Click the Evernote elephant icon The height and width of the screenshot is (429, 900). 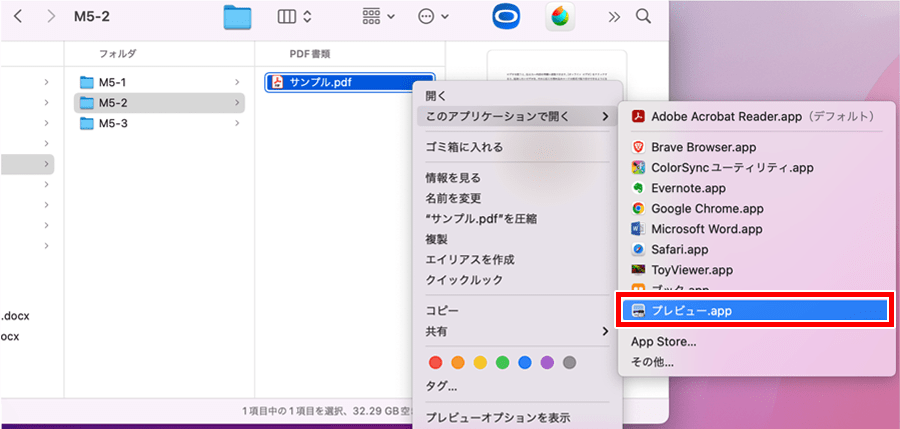[x=638, y=188]
